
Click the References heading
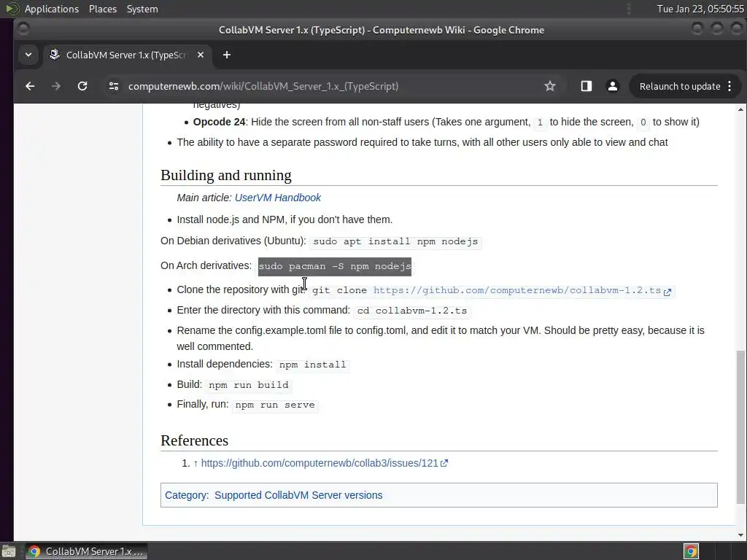tap(194, 440)
